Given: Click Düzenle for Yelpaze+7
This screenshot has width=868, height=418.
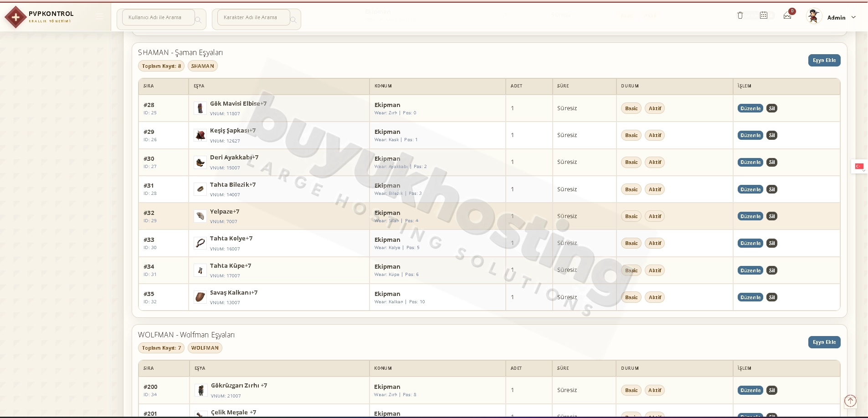Looking at the screenshot, I should pos(750,216).
